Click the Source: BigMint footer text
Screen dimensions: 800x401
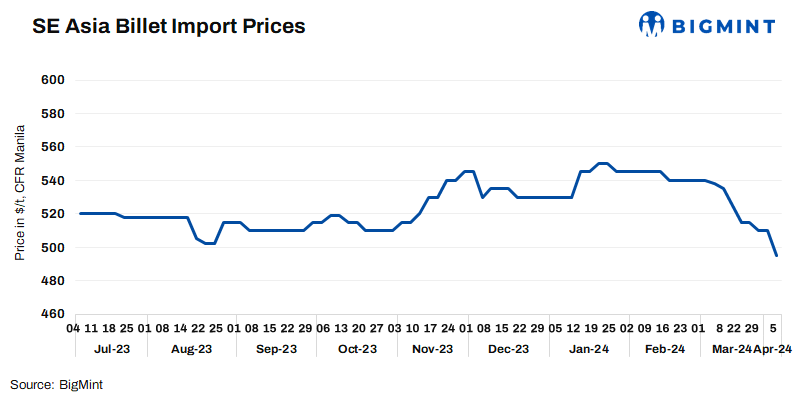point(57,384)
